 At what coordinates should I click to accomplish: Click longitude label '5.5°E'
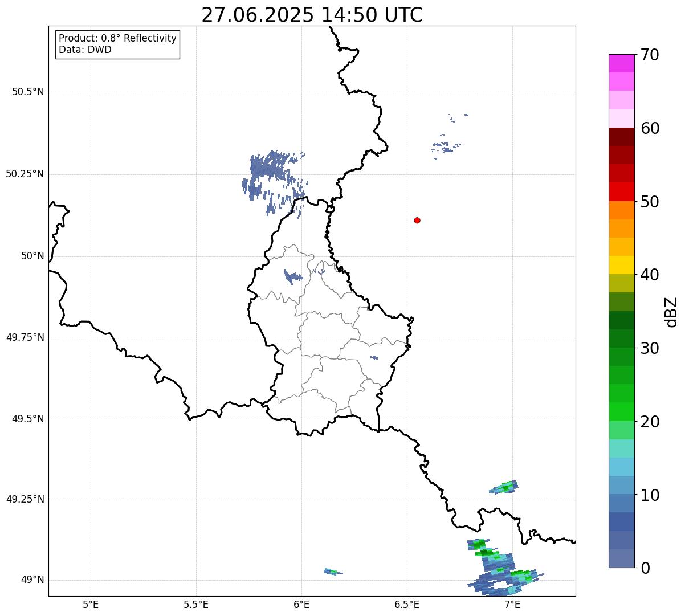(x=196, y=604)
